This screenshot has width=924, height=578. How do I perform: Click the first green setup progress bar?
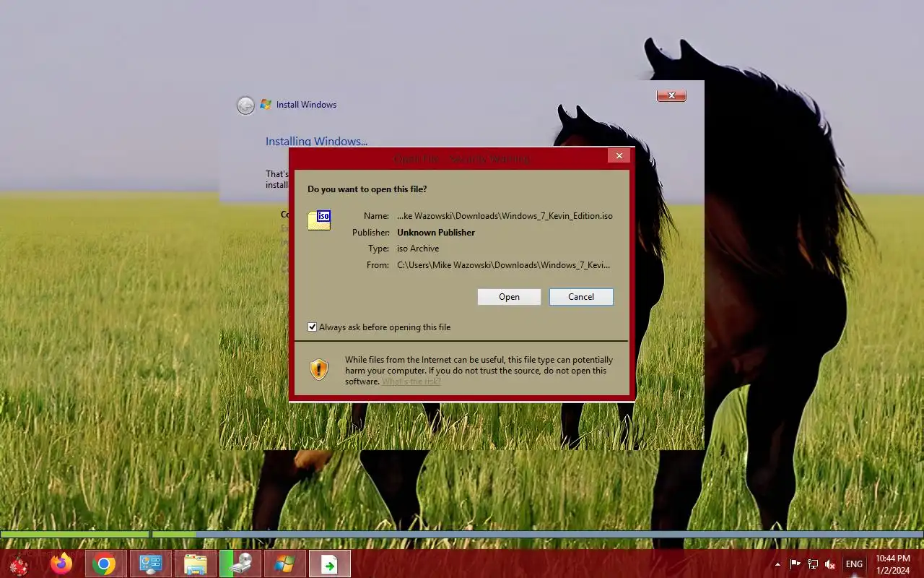pyautogui.click(x=75, y=535)
